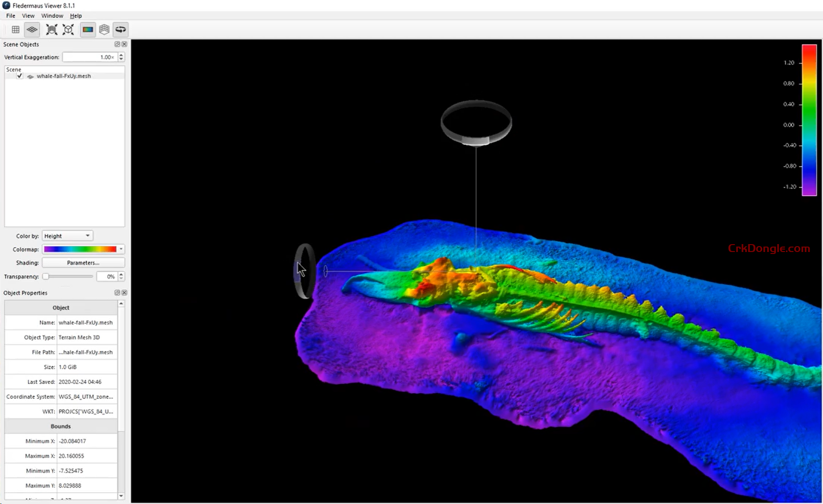Open the Color by Height dropdown
Viewport: 823px width, 504px height.
click(67, 236)
